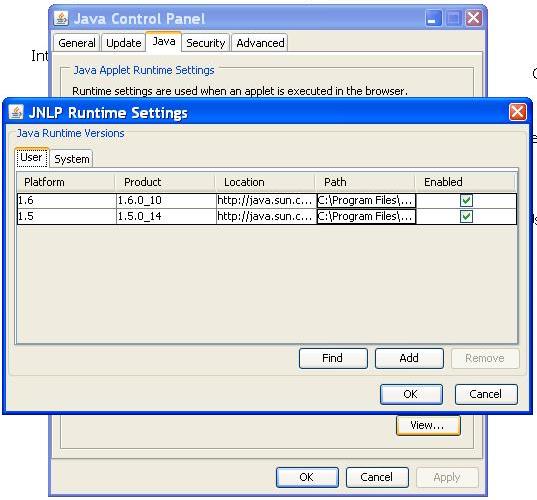Screen dimensions: 537x500
Task: Select the platform cell 1.6
Action: click(x=67, y=200)
